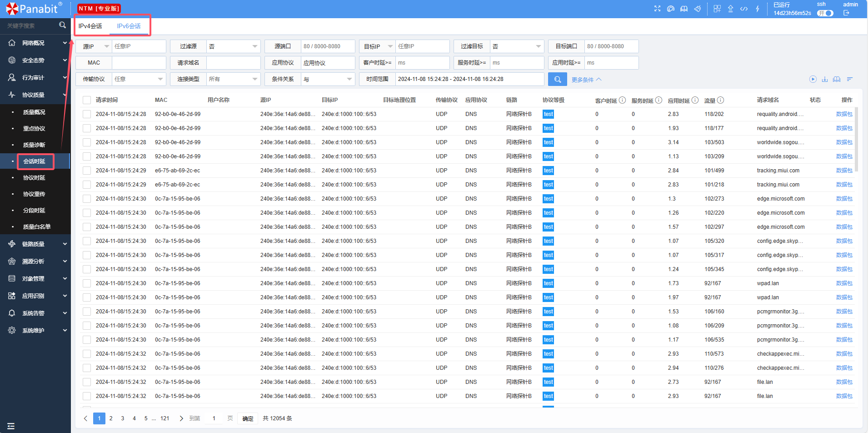Check the select-all checkbox in table header
This screenshot has width=868, height=433.
(86, 100)
